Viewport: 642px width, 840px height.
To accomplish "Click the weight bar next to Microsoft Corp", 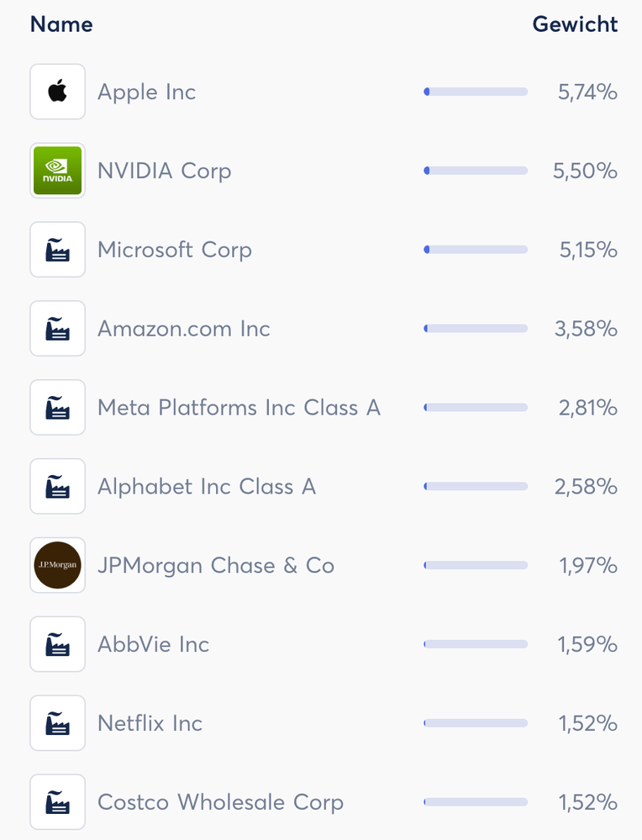I will click(476, 249).
